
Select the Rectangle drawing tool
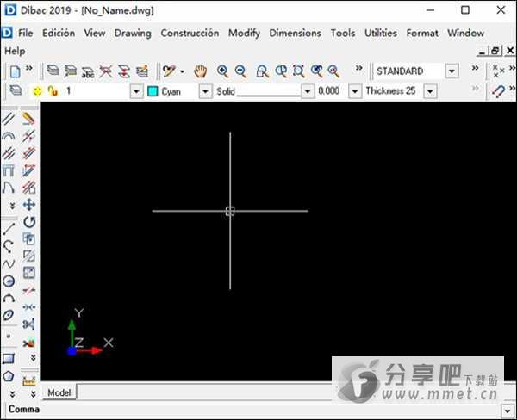point(9,358)
